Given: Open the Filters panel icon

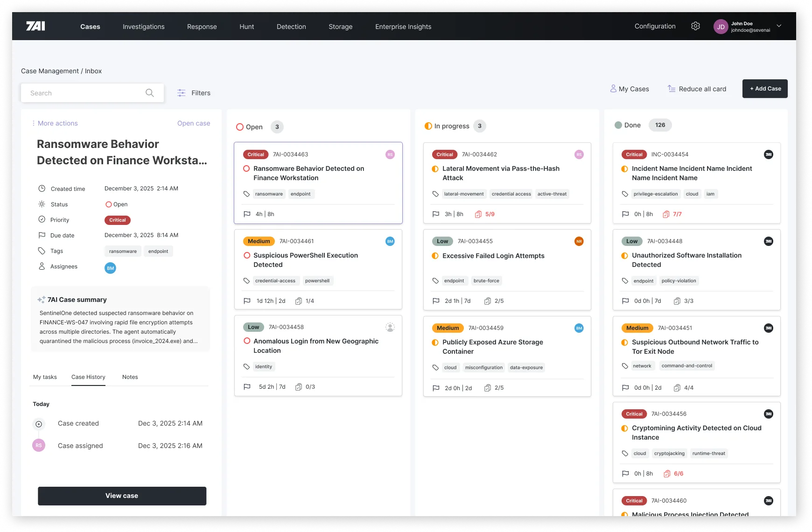Looking at the screenshot, I should pyautogui.click(x=181, y=93).
